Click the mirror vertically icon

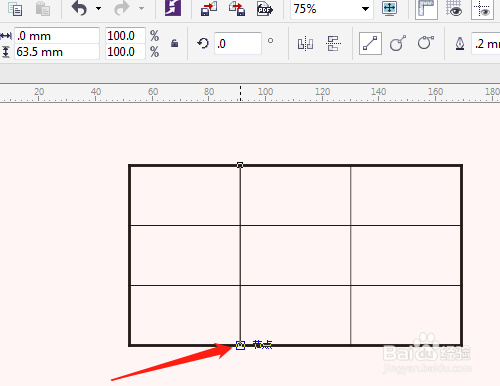tap(333, 44)
